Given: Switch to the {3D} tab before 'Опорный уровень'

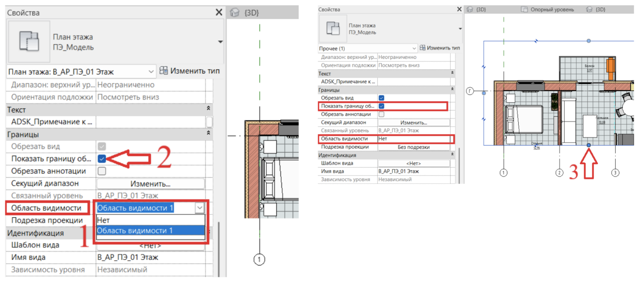Looking at the screenshot, I should click(476, 9).
